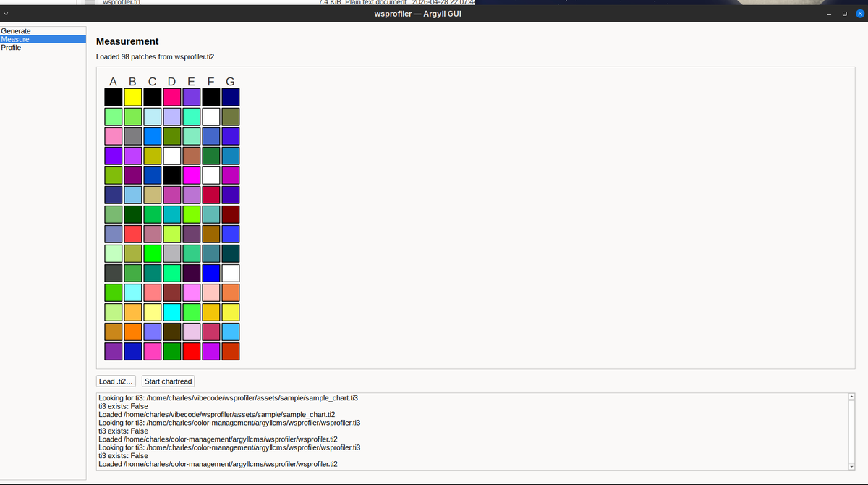Select the Measure sidebar item
The width and height of the screenshot is (868, 485).
click(15, 39)
